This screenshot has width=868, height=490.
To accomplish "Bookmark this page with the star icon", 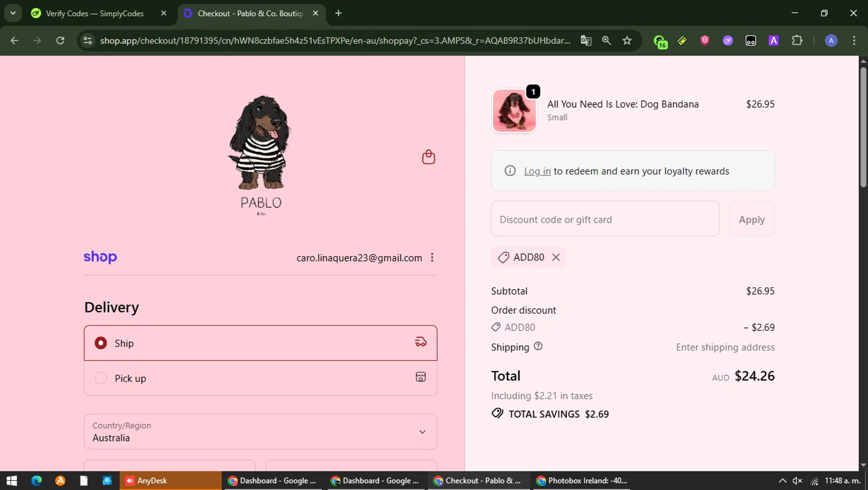I will [x=627, y=40].
